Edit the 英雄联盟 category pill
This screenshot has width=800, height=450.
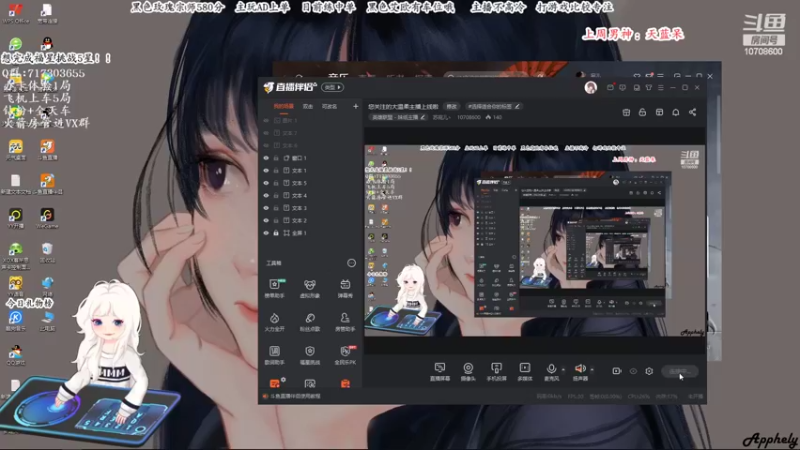pos(399,117)
